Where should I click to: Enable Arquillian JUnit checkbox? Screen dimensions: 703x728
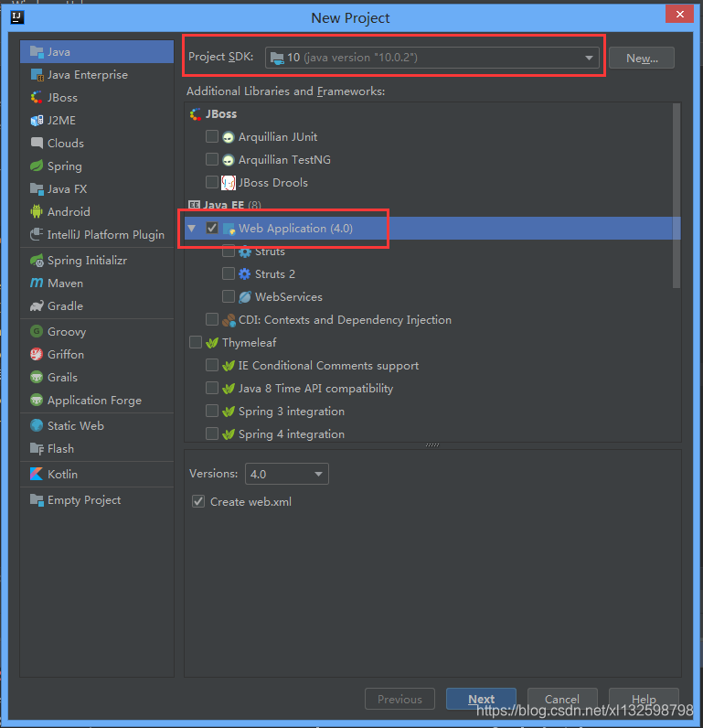(212, 136)
